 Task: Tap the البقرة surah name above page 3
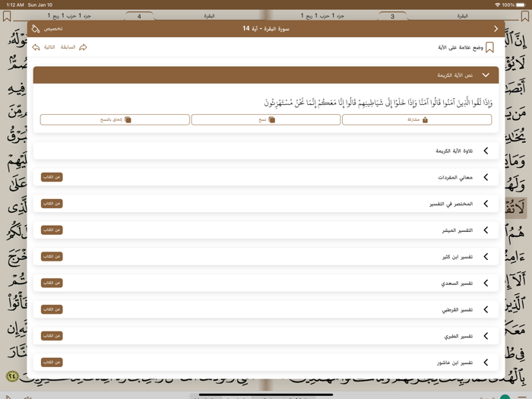coord(462,16)
